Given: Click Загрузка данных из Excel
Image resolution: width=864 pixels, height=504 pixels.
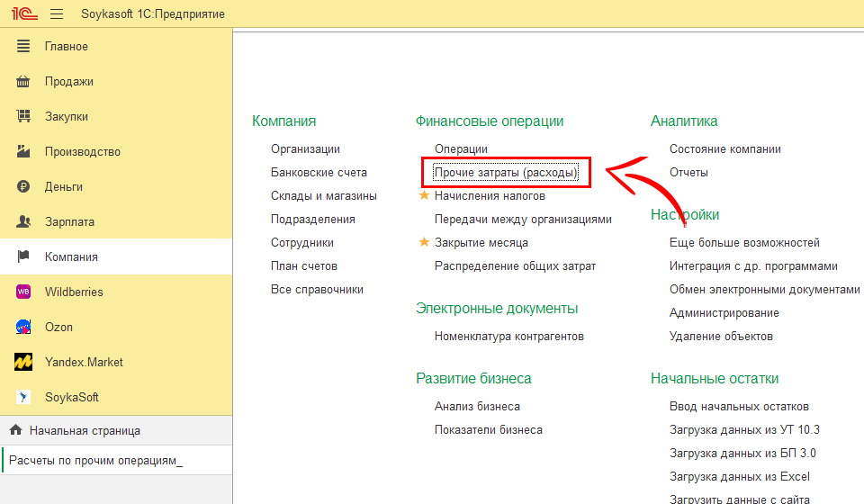Looking at the screenshot, I should pyautogui.click(x=739, y=476).
